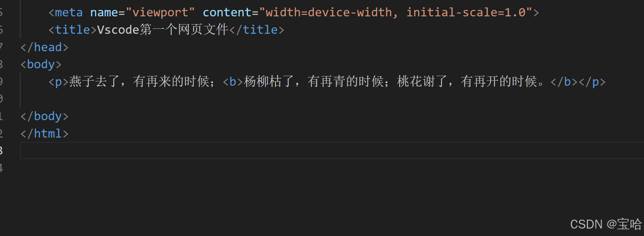Screen dimensions: 644x236
Task: Click the highlighted empty current line
Action: (332, 150)
